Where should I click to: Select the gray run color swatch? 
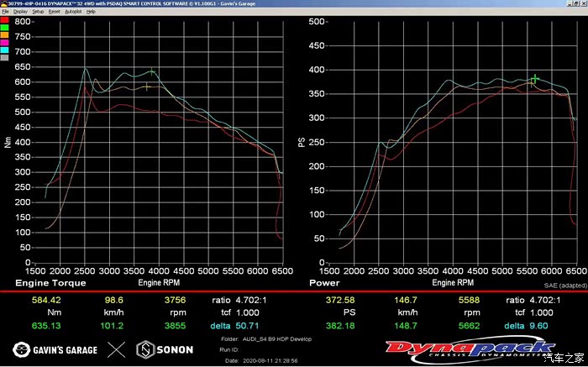[4, 58]
